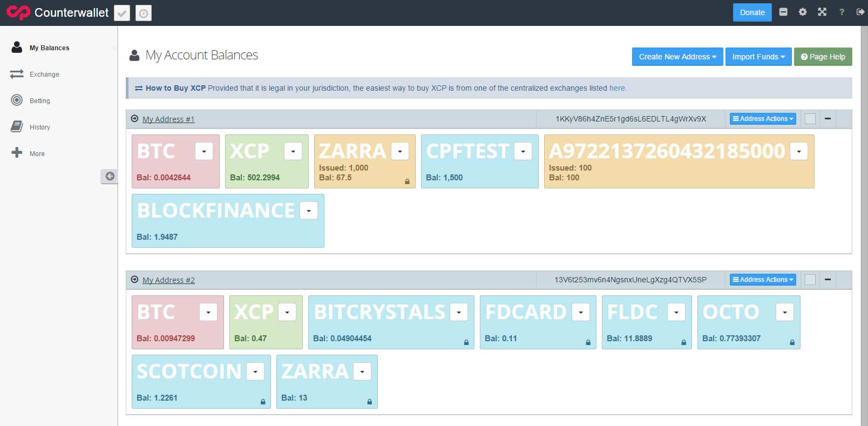Click the page vertical scrollbar
868x426 pixels.
(864, 226)
